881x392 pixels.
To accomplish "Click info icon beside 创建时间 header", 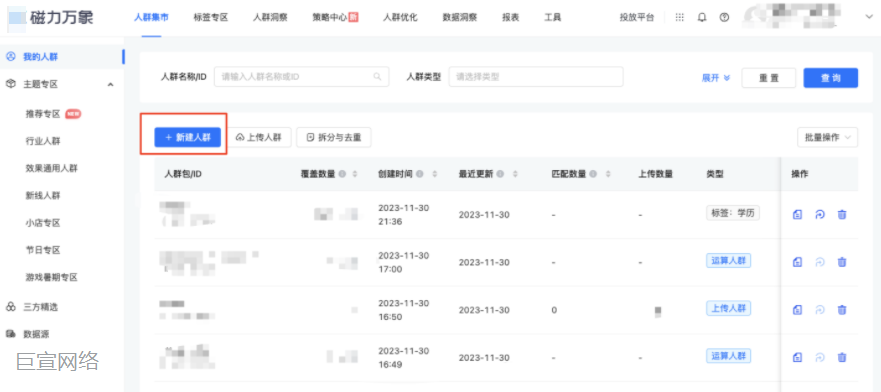I will click(x=420, y=174).
